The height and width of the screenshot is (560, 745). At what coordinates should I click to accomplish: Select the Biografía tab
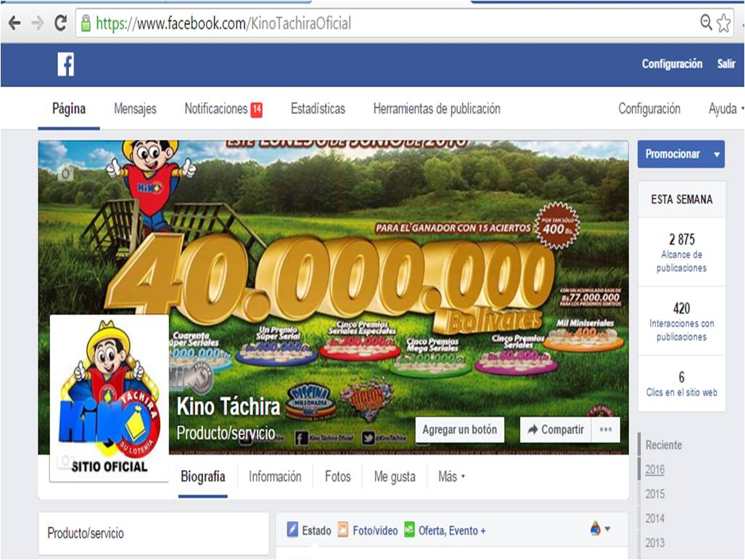[x=203, y=477]
